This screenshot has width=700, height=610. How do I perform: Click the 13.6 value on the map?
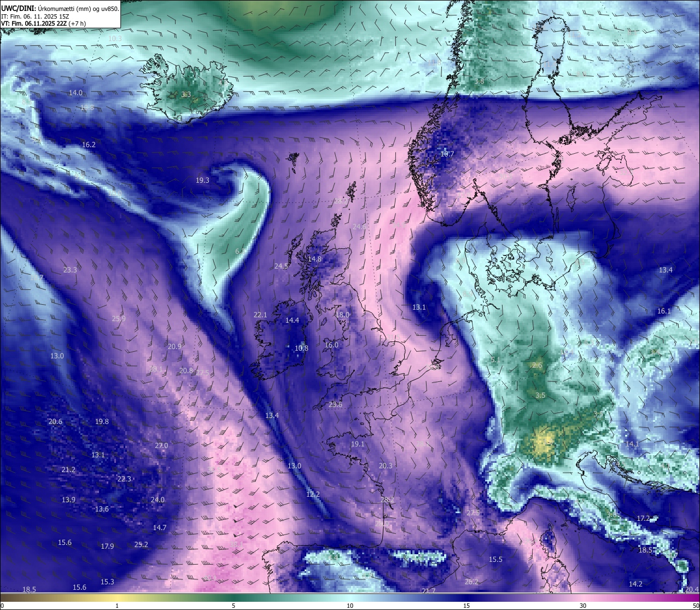pos(102,509)
